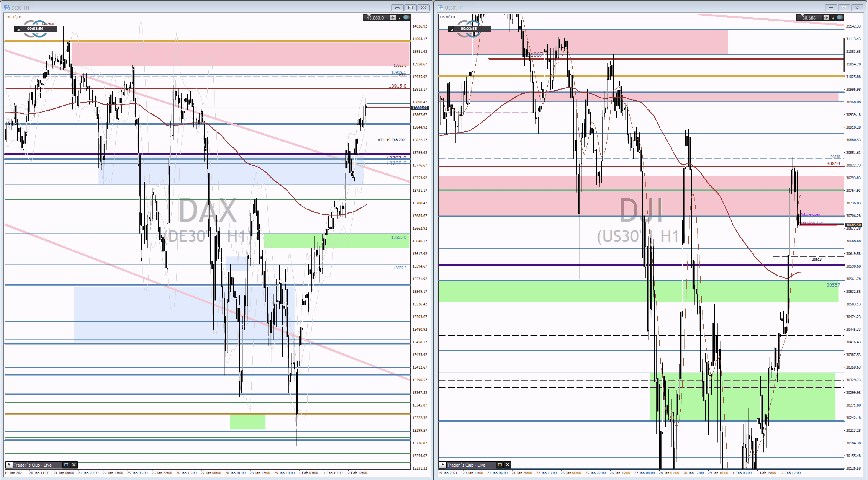Image resolution: width=868 pixels, height=480 pixels.
Task: Click the US30 candle countdown 00:03:55
Action: (469, 29)
